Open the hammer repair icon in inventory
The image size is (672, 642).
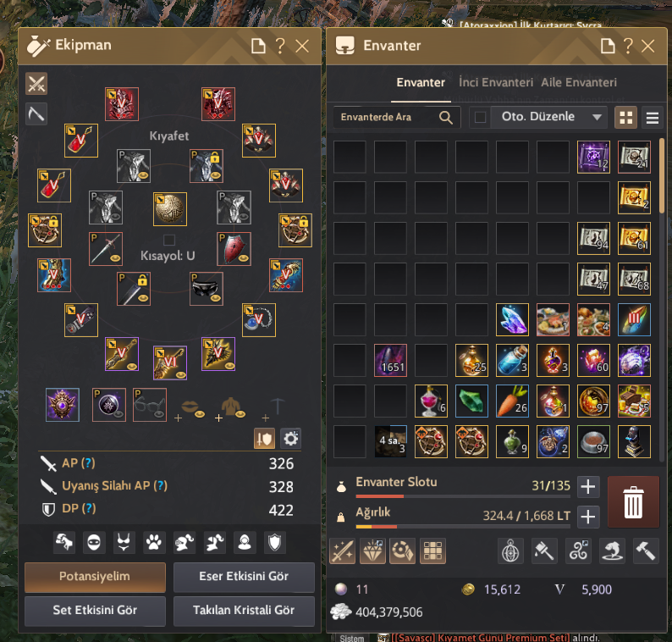click(646, 551)
